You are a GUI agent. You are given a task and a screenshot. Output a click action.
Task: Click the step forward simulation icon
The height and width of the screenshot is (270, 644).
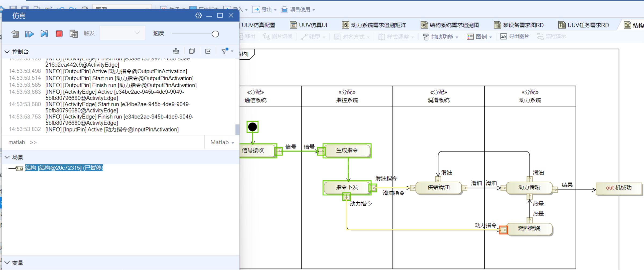pyautogui.click(x=44, y=34)
